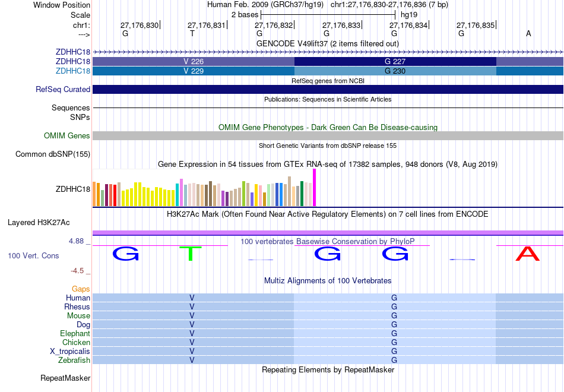Select the 2 bases scale bar text
Viewport: 564px width, 392px height.
click(x=245, y=15)
